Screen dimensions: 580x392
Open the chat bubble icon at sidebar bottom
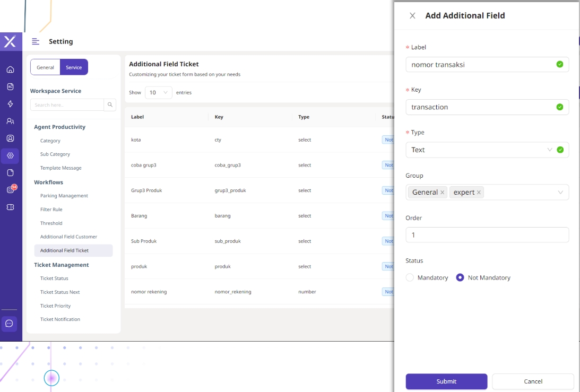point(9,324)
